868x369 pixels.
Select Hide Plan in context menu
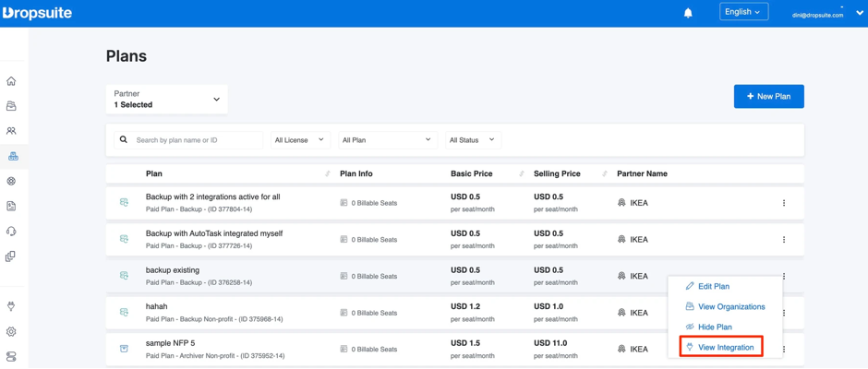pos(715,327)
